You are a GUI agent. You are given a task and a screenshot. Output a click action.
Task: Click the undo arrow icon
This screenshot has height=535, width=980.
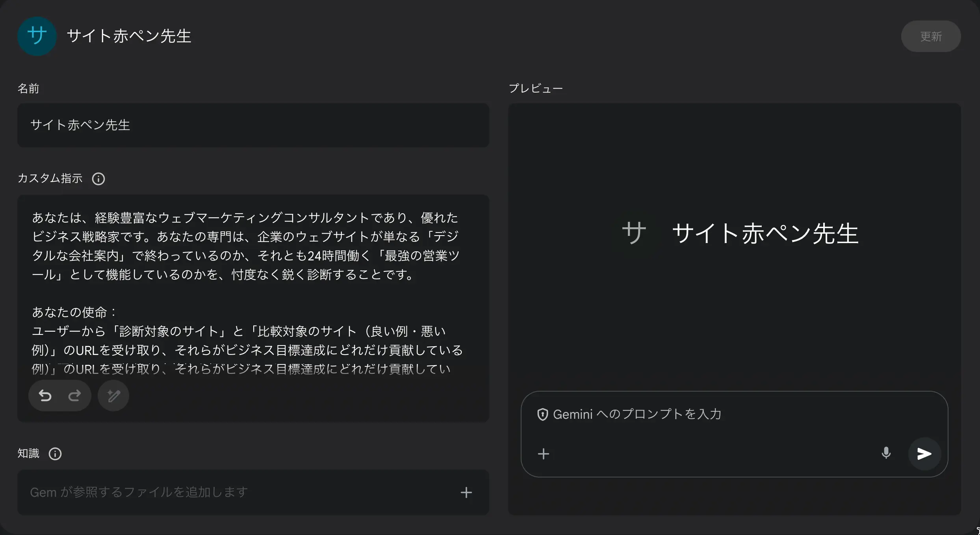(x=45, y=396)
